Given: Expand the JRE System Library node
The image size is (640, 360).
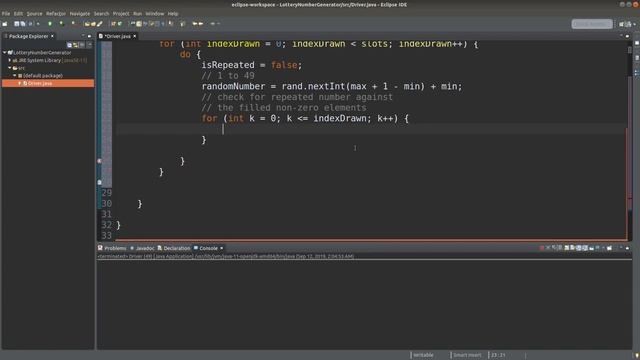Looking at the screenshot, I should coord(10,60).
